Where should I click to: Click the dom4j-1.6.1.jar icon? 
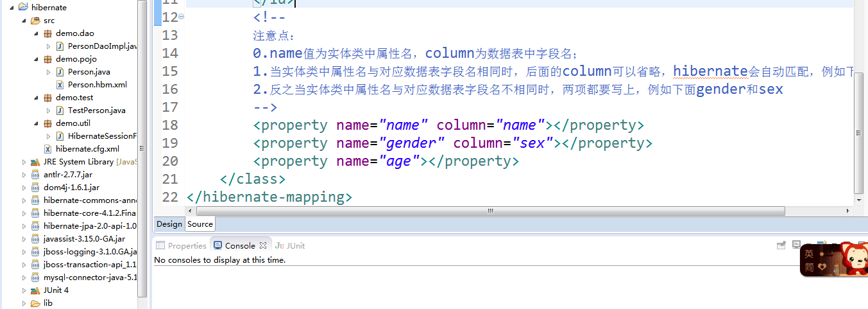pos(35,188)
